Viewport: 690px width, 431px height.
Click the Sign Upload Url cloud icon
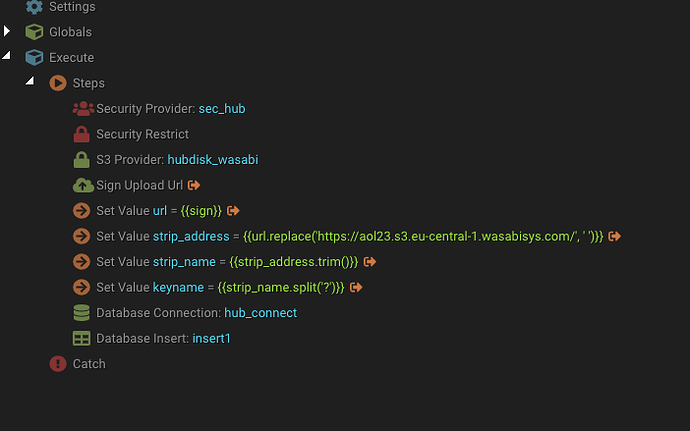[x=83, y=185]
